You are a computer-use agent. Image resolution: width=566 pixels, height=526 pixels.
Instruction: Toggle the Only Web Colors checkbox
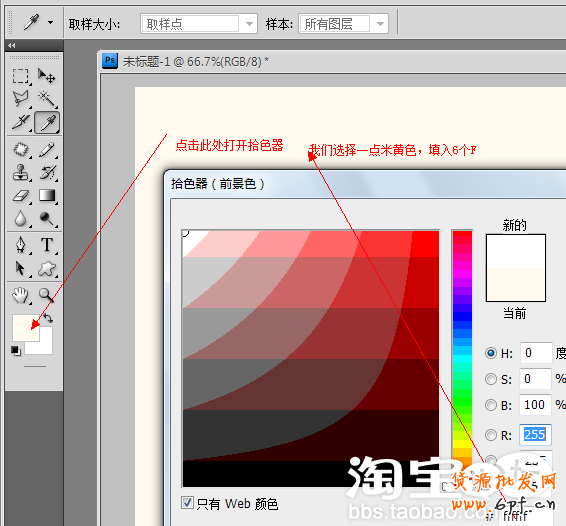187,503
